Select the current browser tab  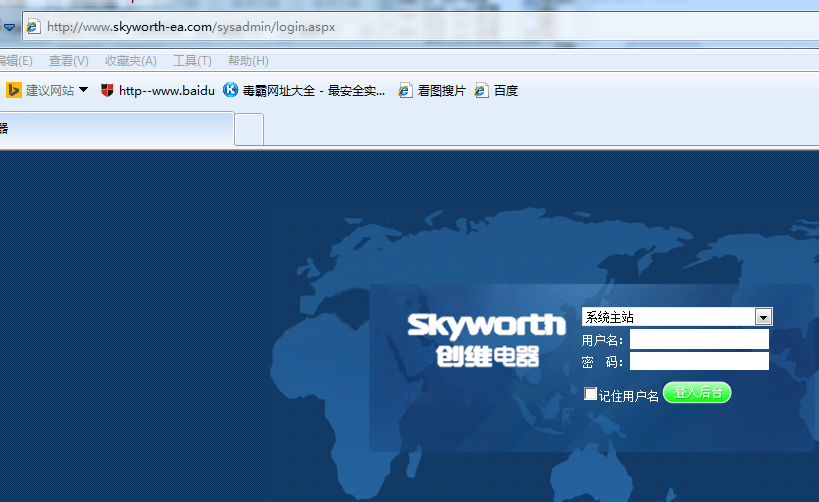click(x=116, y=129)
